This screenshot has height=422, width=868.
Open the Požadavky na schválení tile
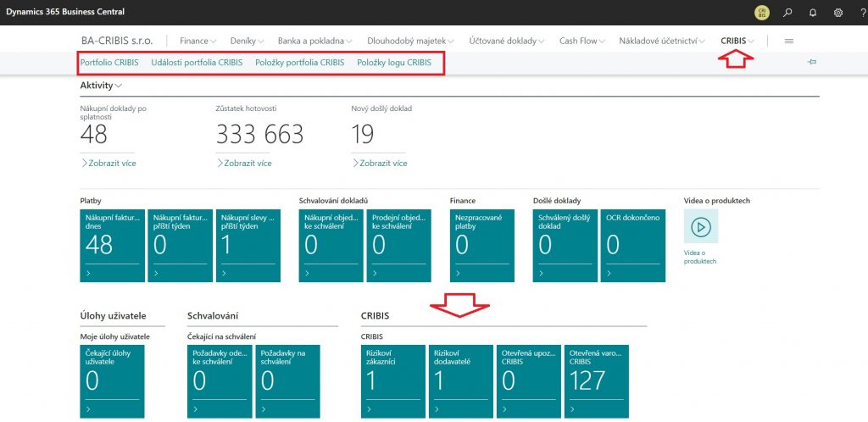tap(287, 381)
